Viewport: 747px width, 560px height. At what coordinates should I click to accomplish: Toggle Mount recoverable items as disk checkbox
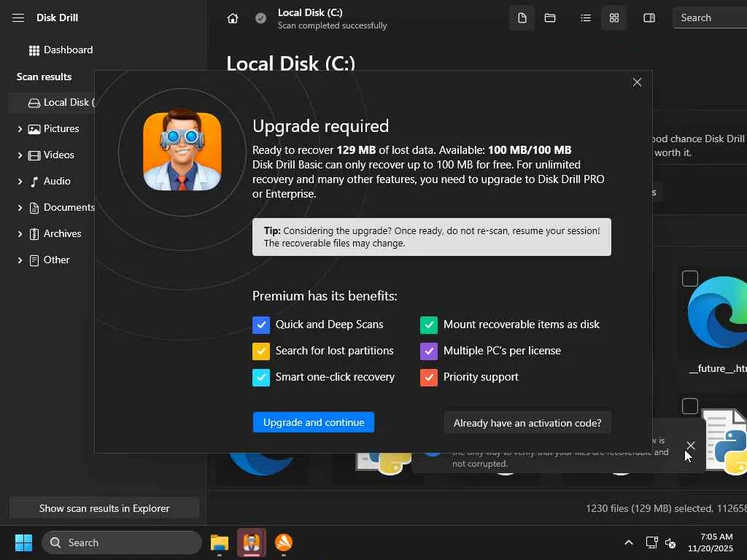[x=429, y=324]
